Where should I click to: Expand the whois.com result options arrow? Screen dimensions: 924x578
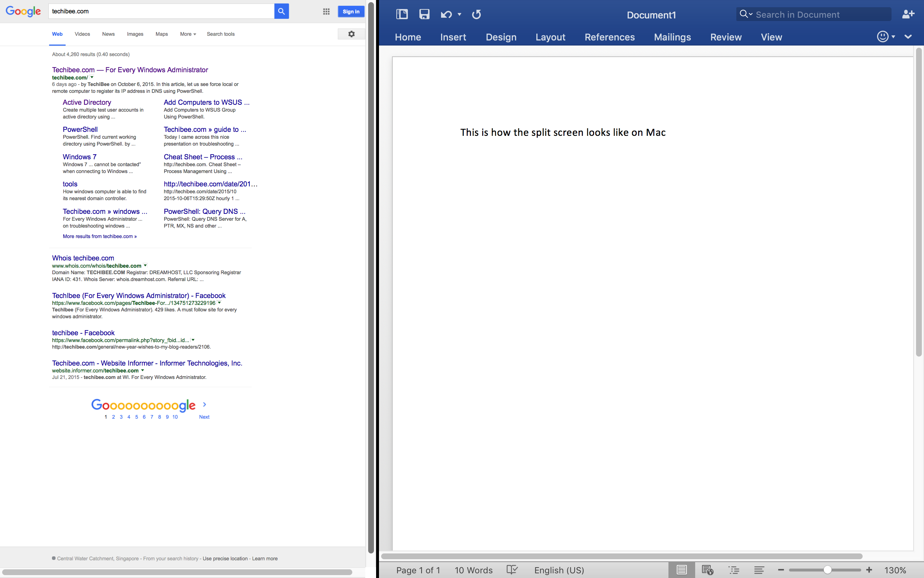point(145,265)
